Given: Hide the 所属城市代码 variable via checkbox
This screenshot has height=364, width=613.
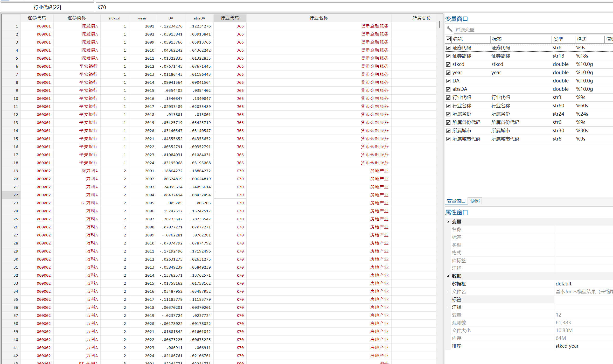Looking at the screenshot, I should tap(448, 139).
